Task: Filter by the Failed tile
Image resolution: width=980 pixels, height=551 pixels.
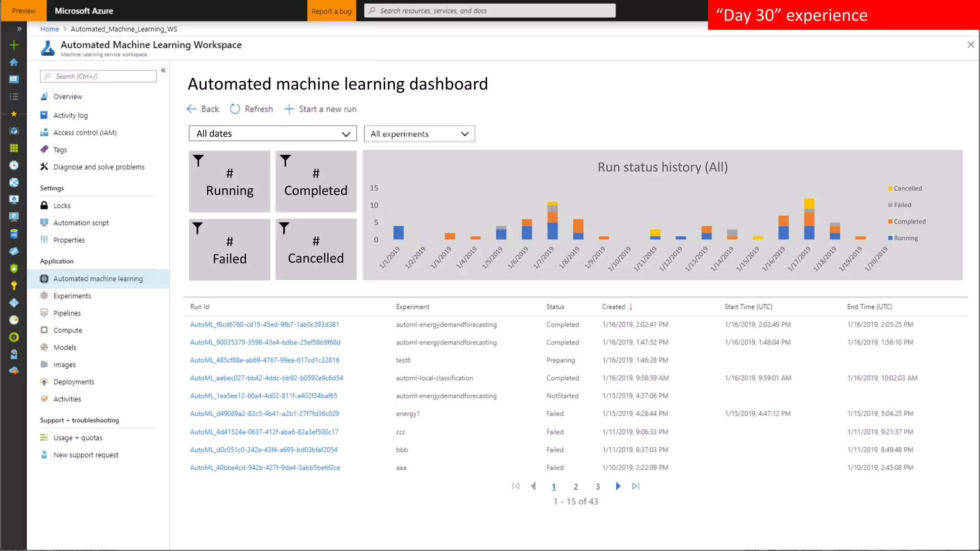Action: click(230, 250)
